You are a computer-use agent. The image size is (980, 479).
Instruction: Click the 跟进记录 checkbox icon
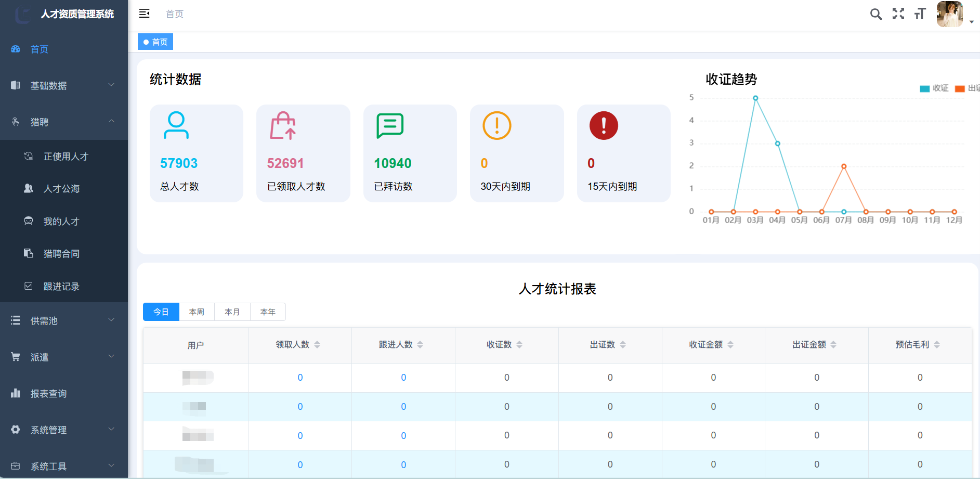pyautogui.click(x=29, y=286)
